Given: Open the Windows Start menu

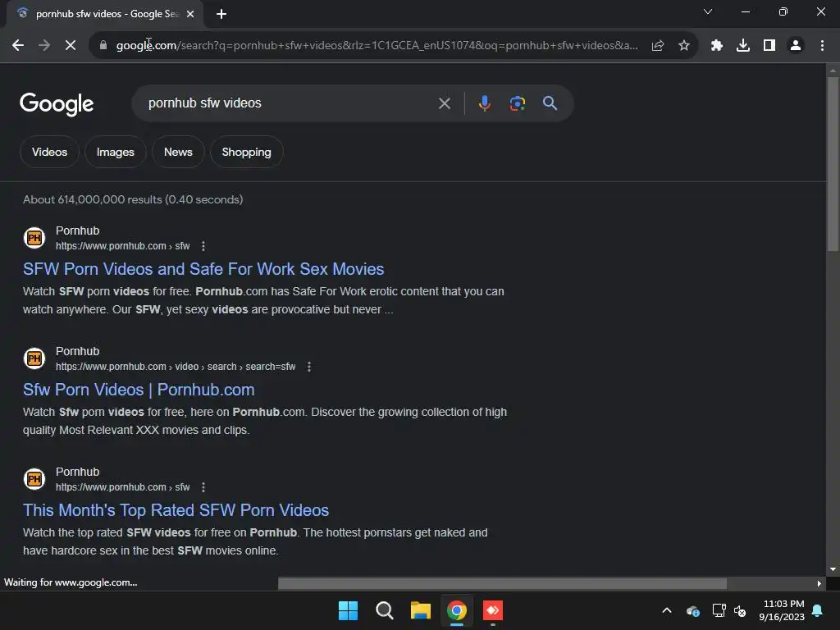Looking at the screenshot, I should [348, 610].
